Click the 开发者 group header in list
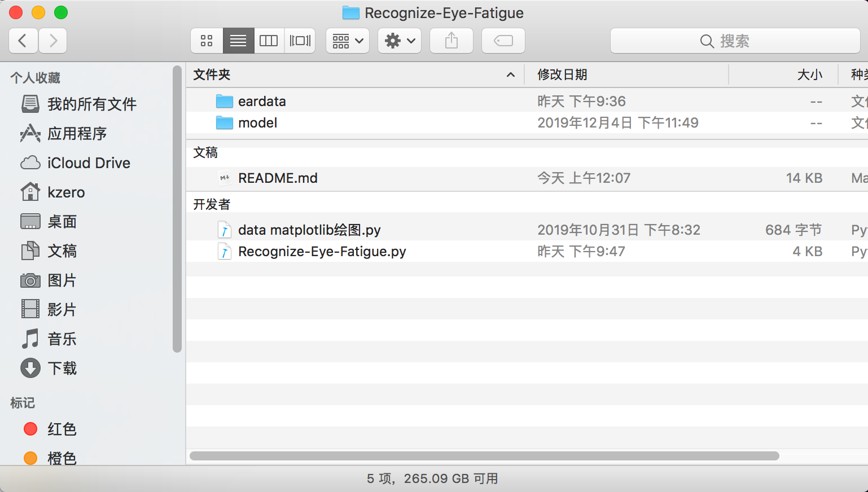The image size is (868, 492). (212, 204)
